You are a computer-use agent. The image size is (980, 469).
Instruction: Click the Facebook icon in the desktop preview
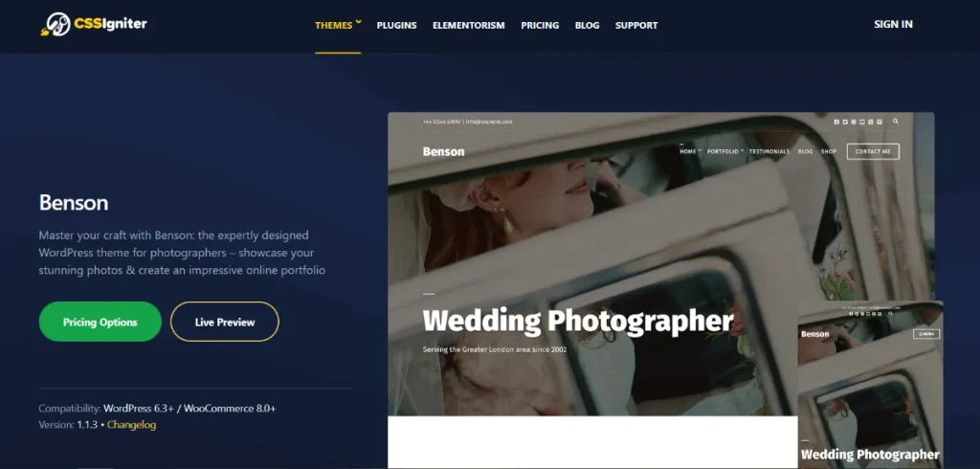pos(835,122)
